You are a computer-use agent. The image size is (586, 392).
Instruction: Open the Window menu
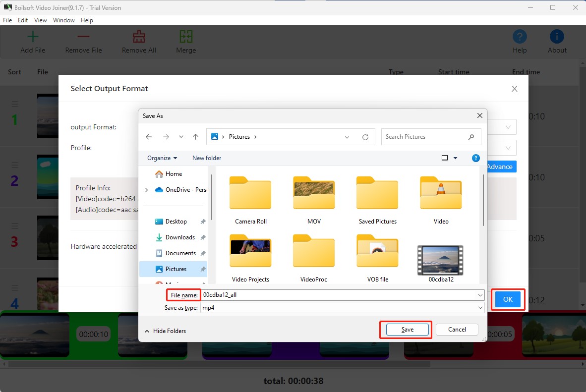click(x=63, y=20)
